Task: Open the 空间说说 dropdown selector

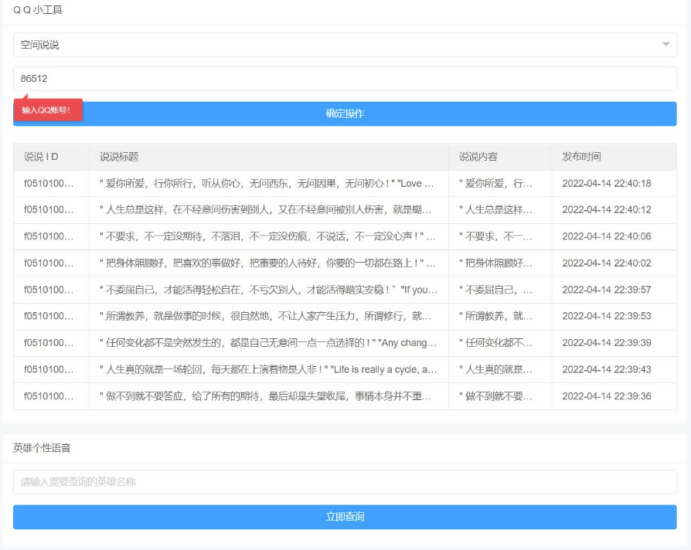Action: [x=345, y=45]
